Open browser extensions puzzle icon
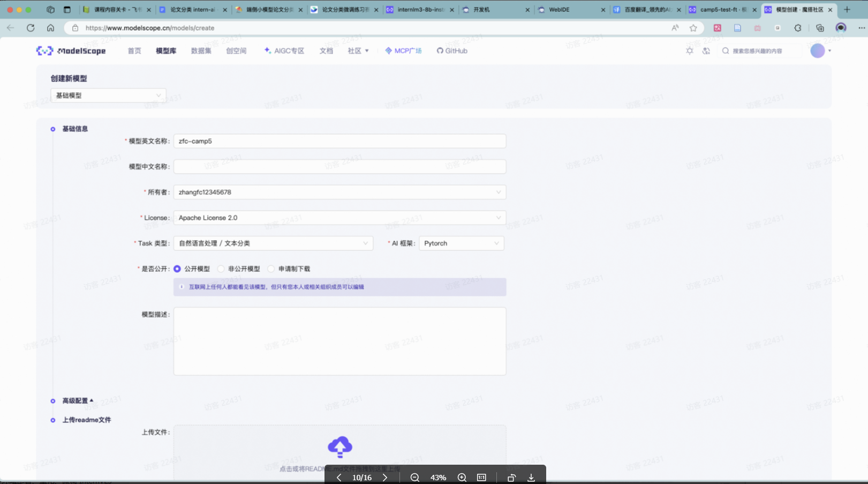 click(x=798, y=28)
